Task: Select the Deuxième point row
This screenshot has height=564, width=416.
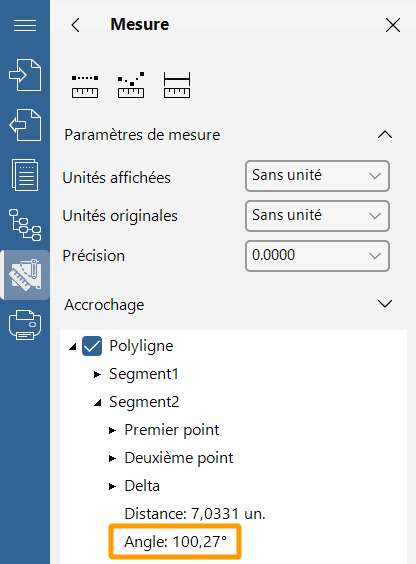Action: click(179, 458)
